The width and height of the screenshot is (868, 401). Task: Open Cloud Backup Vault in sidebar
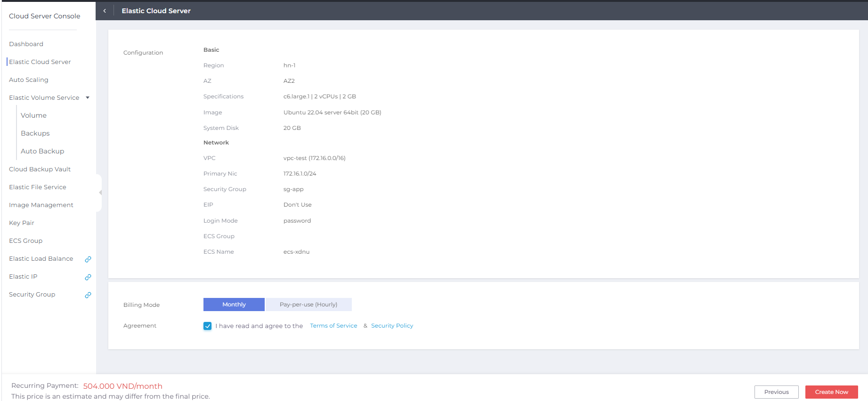point(40,169)
